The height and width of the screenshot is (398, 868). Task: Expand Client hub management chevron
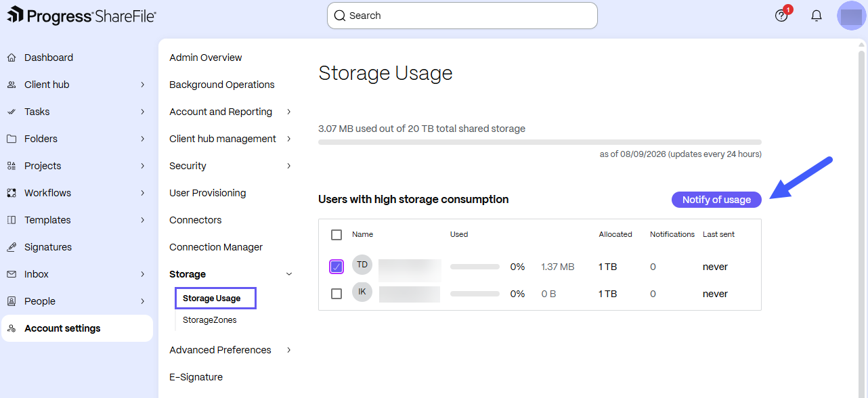pyautogui.click(x=289, y=139)
